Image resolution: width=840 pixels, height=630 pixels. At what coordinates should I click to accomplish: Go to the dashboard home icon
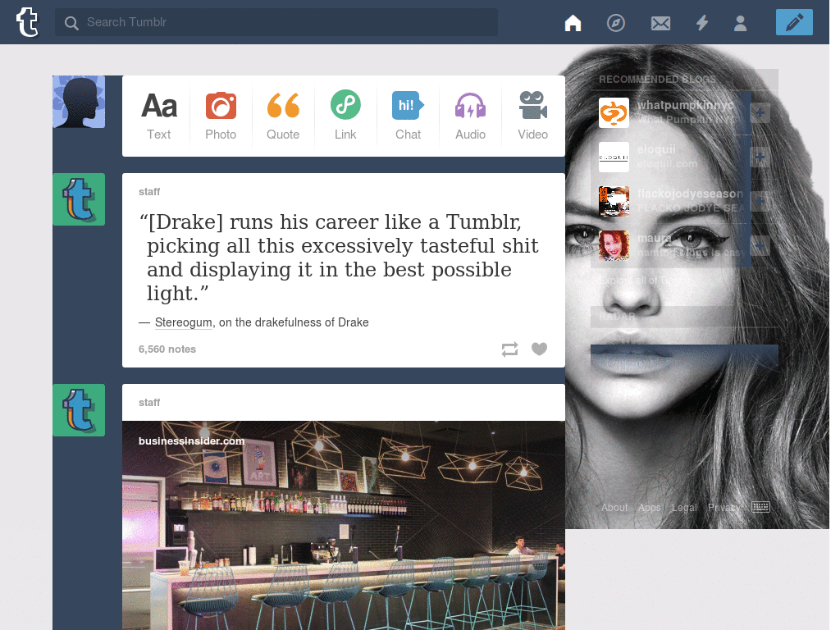point(573,23)
